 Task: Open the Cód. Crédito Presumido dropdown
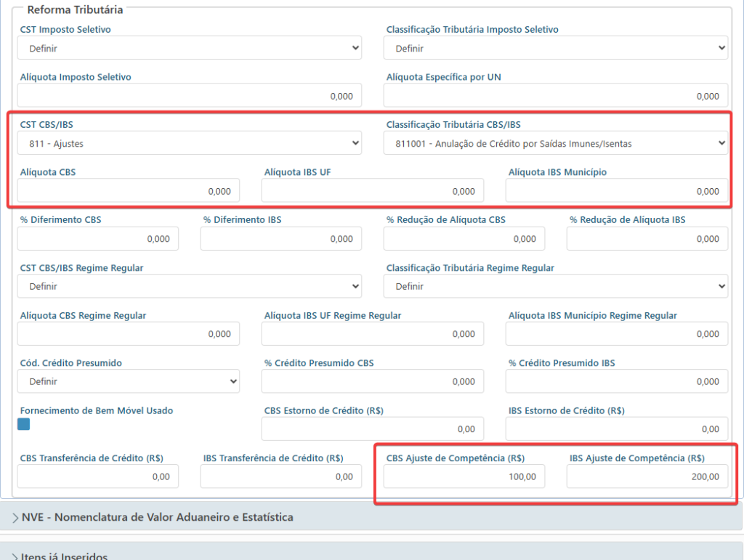click(128, 381)
